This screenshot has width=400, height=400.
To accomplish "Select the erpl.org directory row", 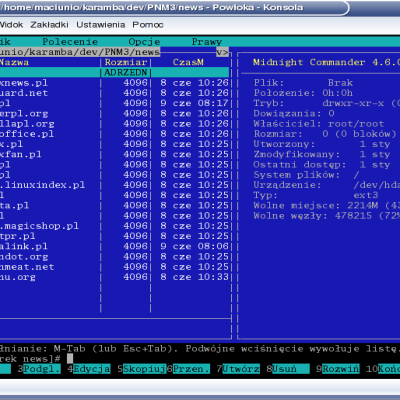I will (x=115, y=113).
